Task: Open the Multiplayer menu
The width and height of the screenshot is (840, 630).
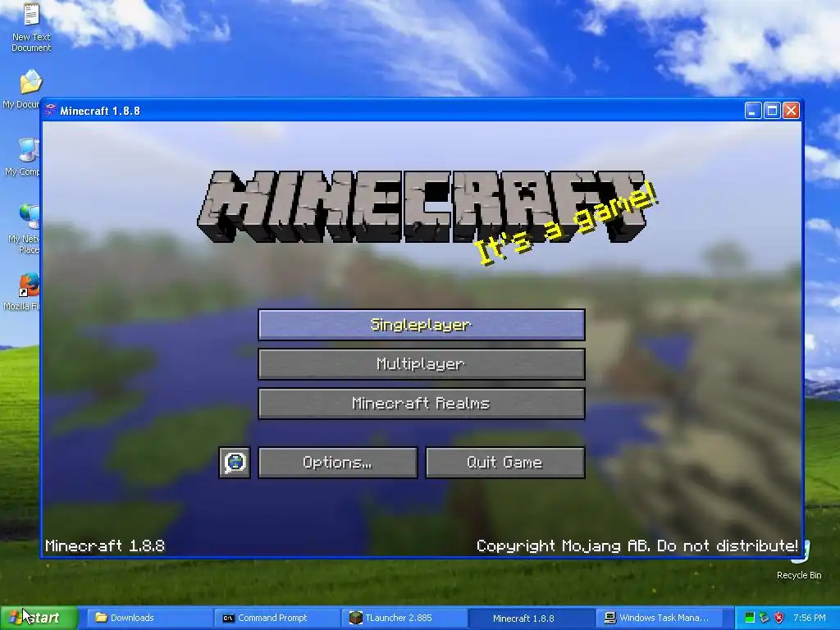Action: (421, 364)
